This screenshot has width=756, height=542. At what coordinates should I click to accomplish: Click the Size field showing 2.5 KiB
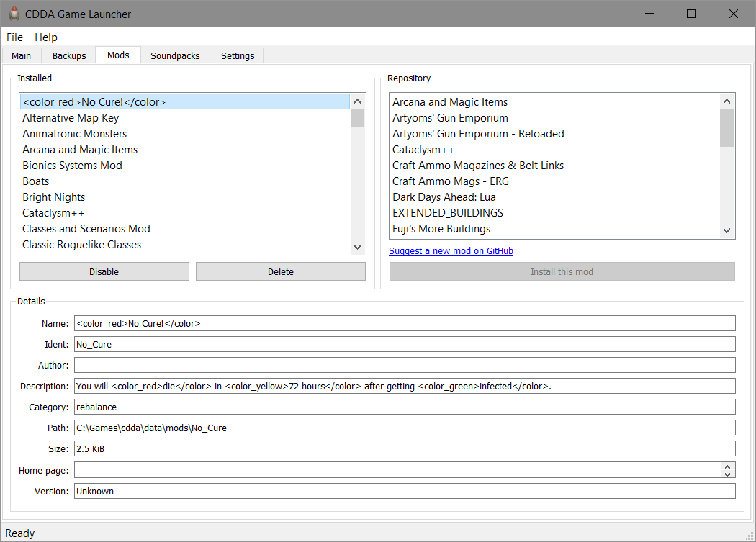coord(405,448)
